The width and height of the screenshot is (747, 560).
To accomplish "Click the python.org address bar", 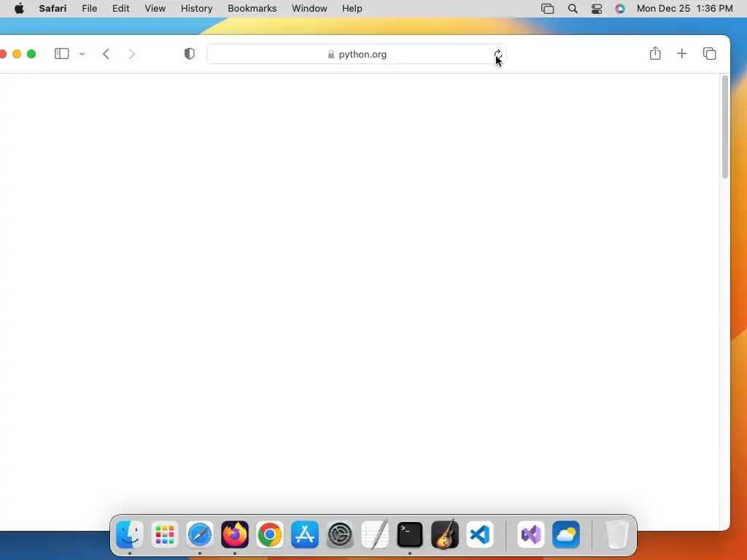I will point(356,54).
